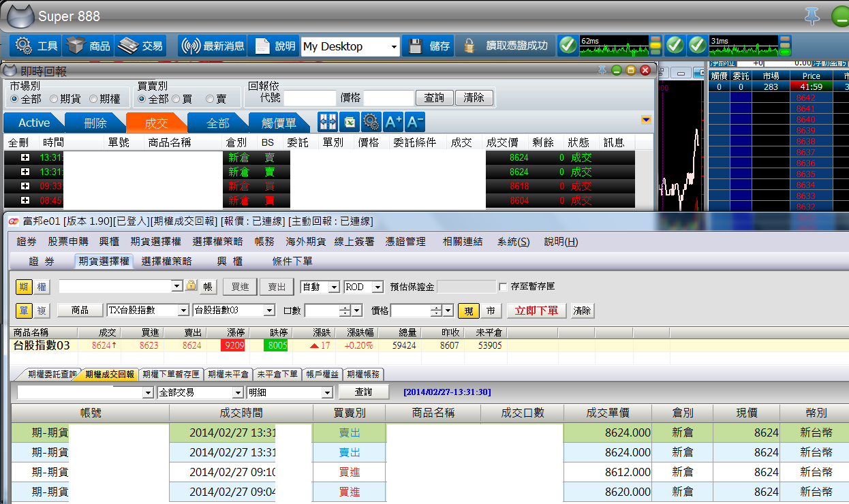Open the 憑證管理 menu
Viewport: 849px width, 504px height.
coord(405,242)
